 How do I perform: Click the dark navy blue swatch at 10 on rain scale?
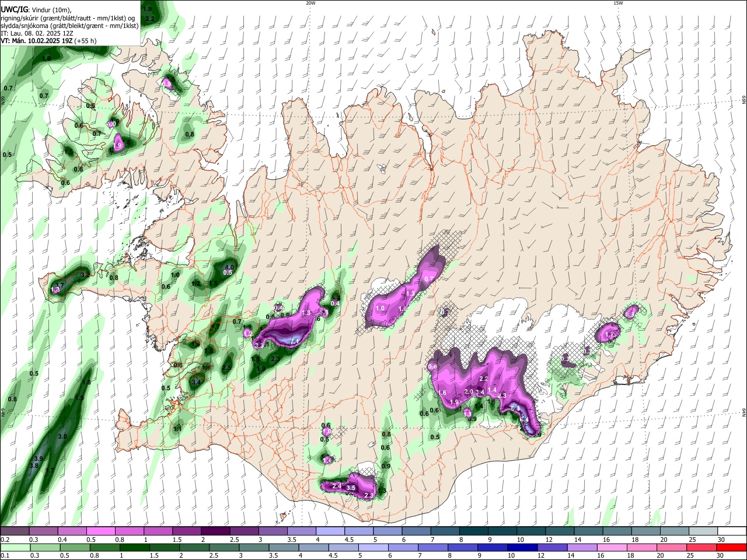coord(521,547)
